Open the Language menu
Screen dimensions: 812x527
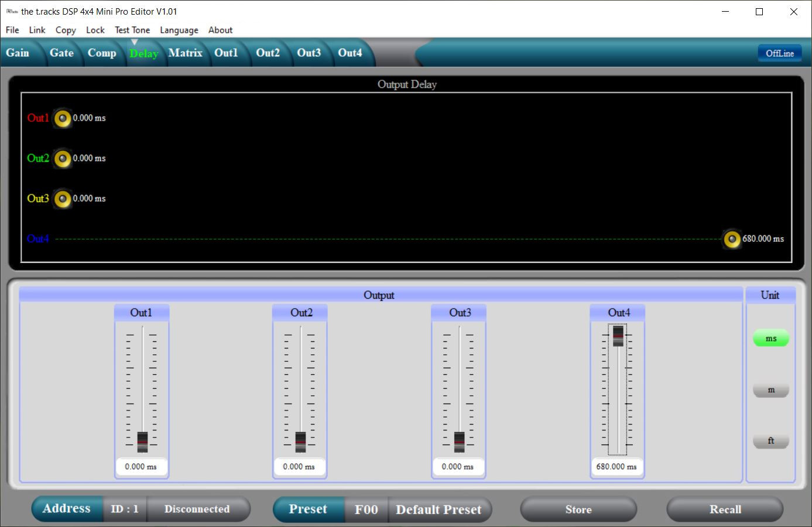(179, 30)
